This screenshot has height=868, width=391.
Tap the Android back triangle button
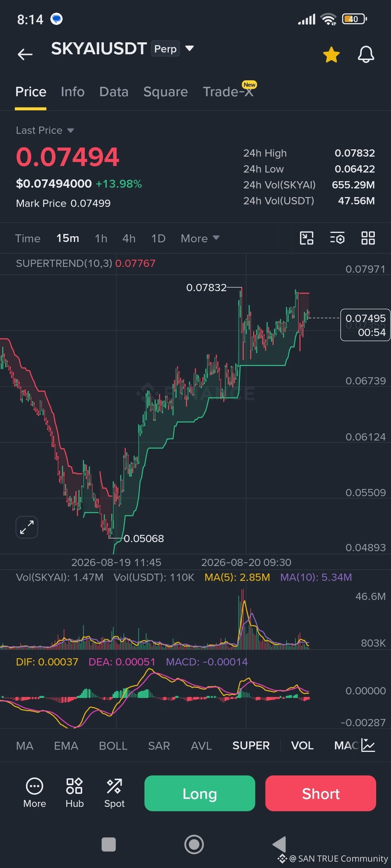(279, 844)
